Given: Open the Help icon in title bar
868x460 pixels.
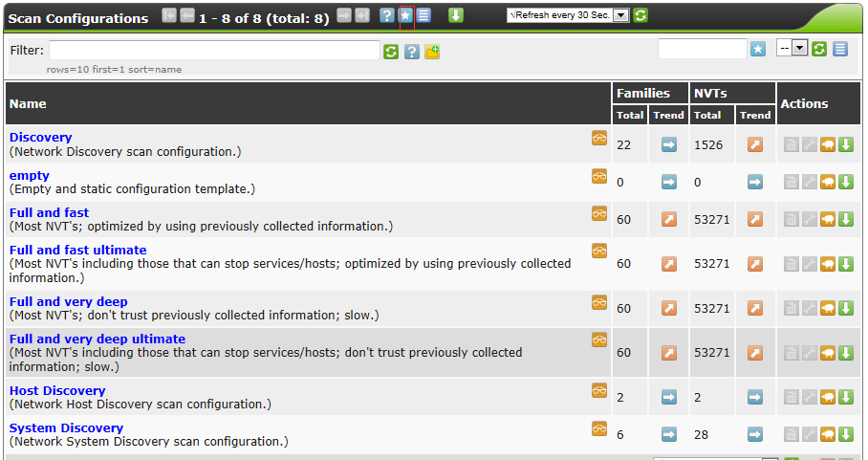Looking at the screenshot, I should pos(387,15).
